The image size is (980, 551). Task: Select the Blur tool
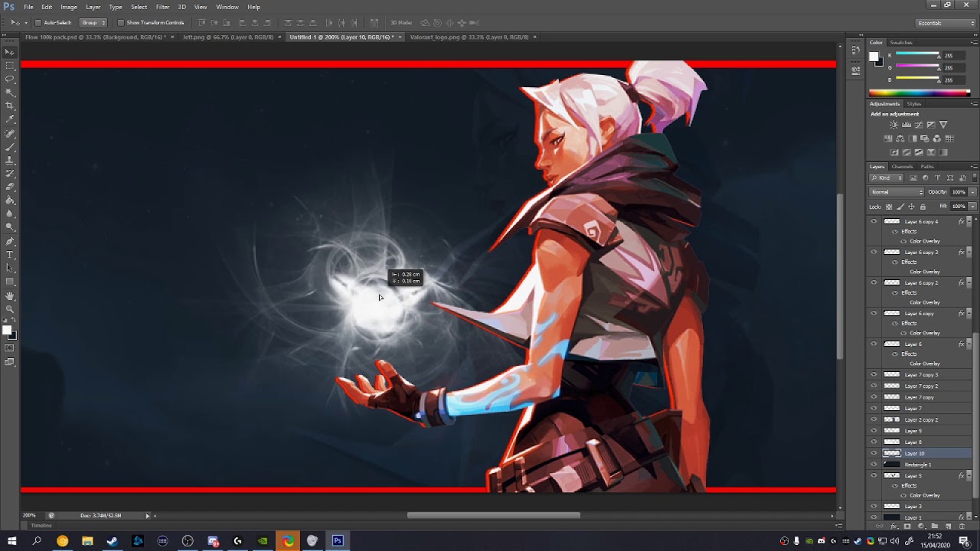[10, 214]
